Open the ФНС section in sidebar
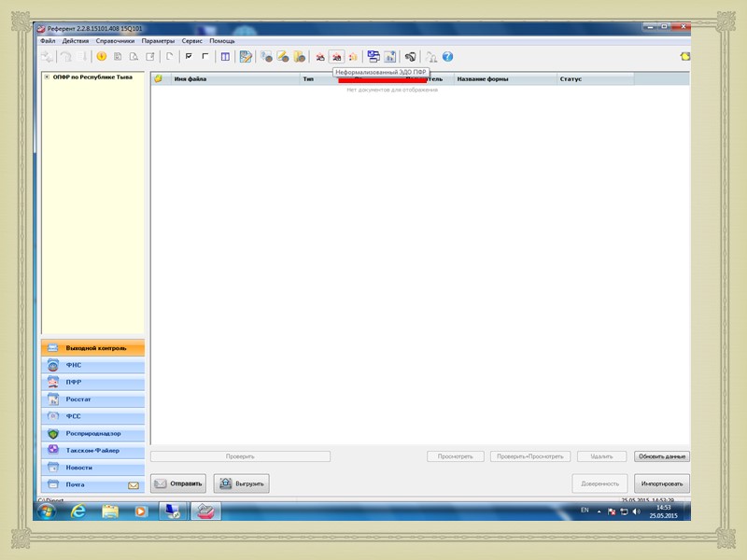Image resolution: width=747 pixels, height=560 pixels. click(x=92, y=365)
